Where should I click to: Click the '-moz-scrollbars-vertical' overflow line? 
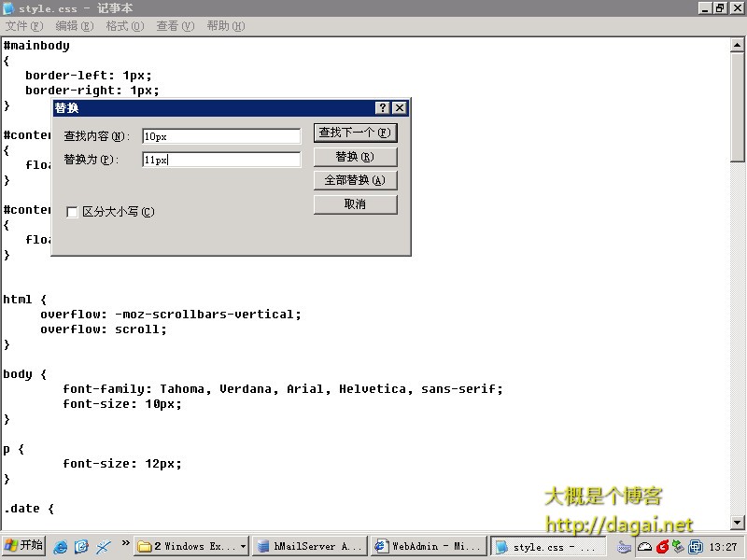(171, 315)
